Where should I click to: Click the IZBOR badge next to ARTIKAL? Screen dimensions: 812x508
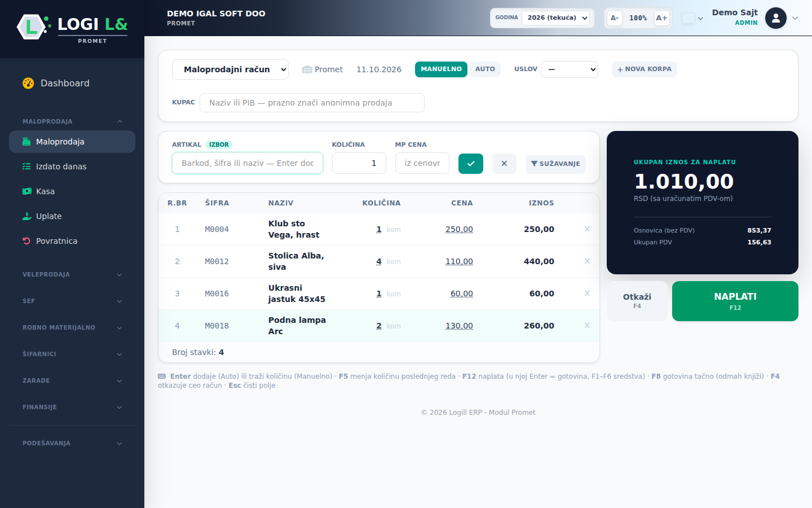point(219,144)
